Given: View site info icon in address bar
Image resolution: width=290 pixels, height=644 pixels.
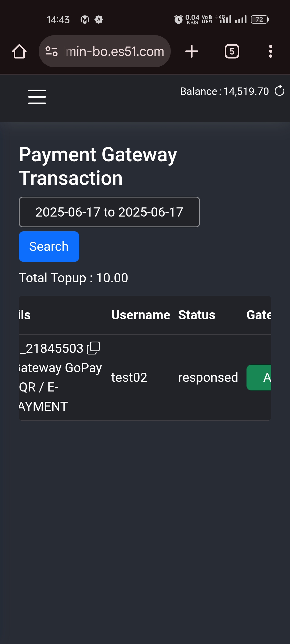Looking at the screenshot, I should [x=52, y=51].
